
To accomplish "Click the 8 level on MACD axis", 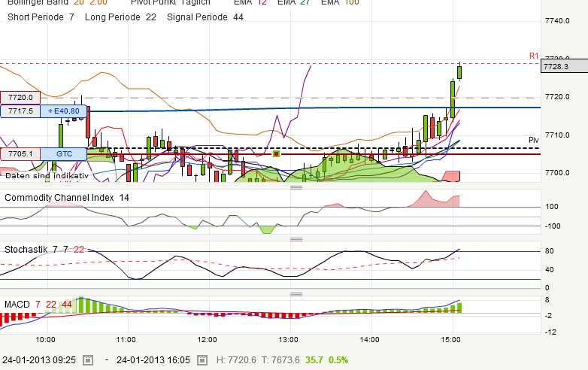I will (547, 300).
